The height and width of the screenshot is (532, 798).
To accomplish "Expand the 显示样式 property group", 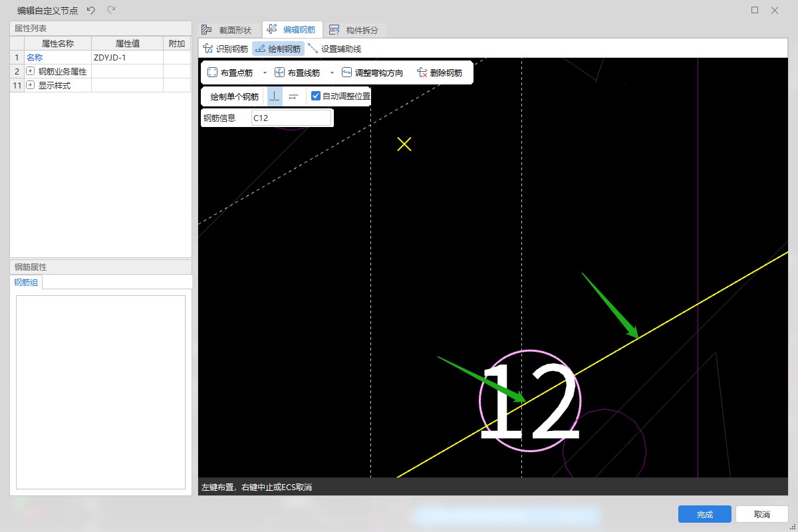I will click(30, 85).
